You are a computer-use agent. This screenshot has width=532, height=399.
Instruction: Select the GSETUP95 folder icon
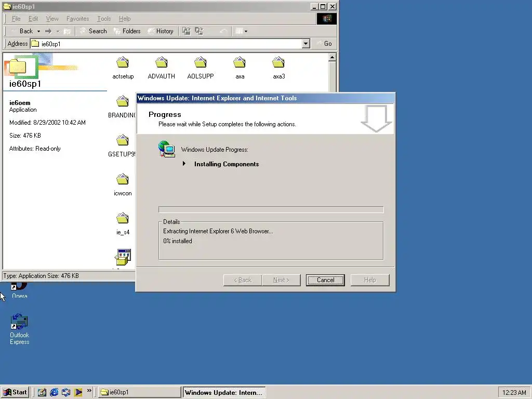pos(123,140)
